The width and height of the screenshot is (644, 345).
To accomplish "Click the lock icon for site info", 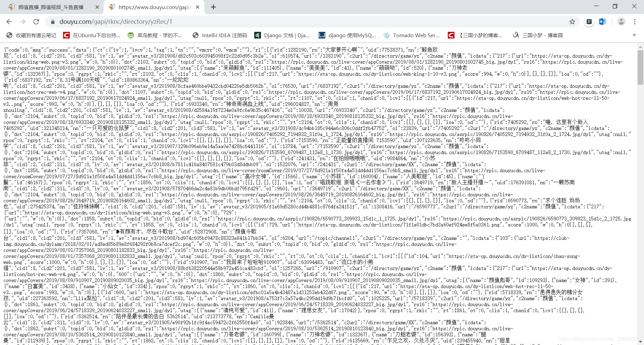I will (x=52, y=22).
